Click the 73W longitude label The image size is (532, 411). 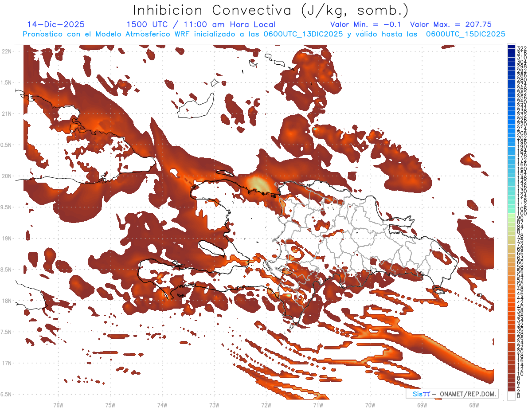214,405
